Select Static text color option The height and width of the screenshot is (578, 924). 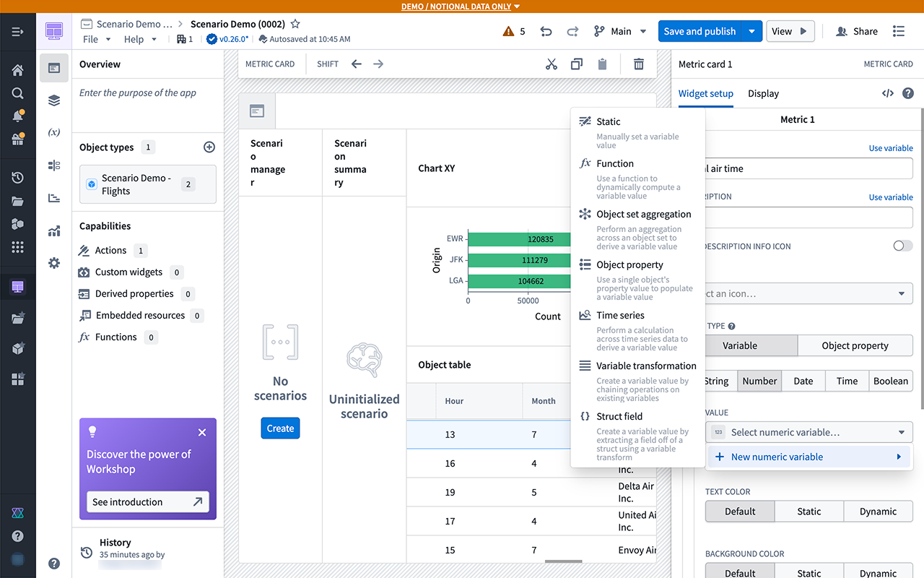tap(808, 512)
